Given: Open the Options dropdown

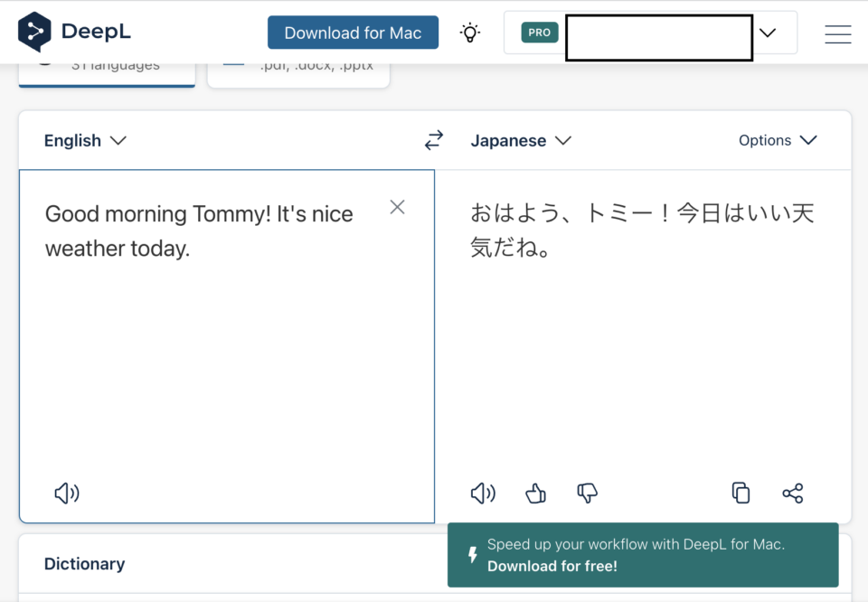Looking at the screenshot, I should click(777, 140).
